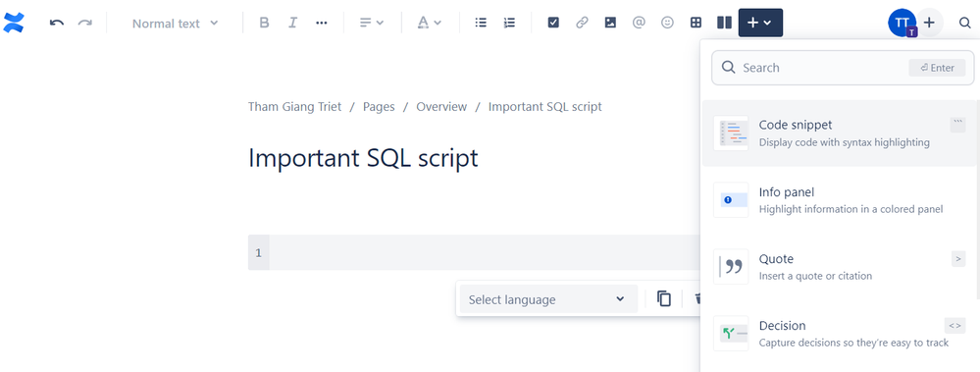This screenshot has height=372, width=980.
Task: Click the insert menu Search field
Action: click(x=843, y=68)
